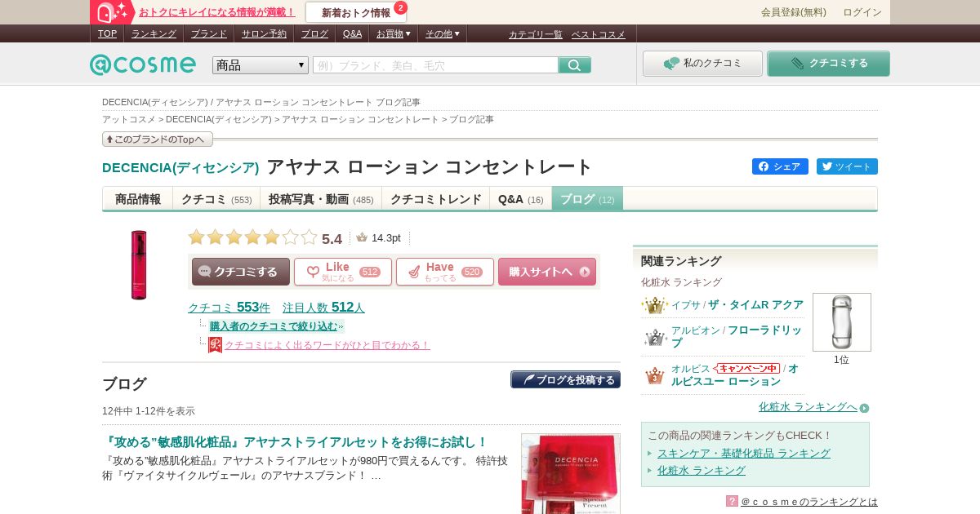Select the ブログ (12) tab
Screen dimensions: 980x514
click(587, 199)
